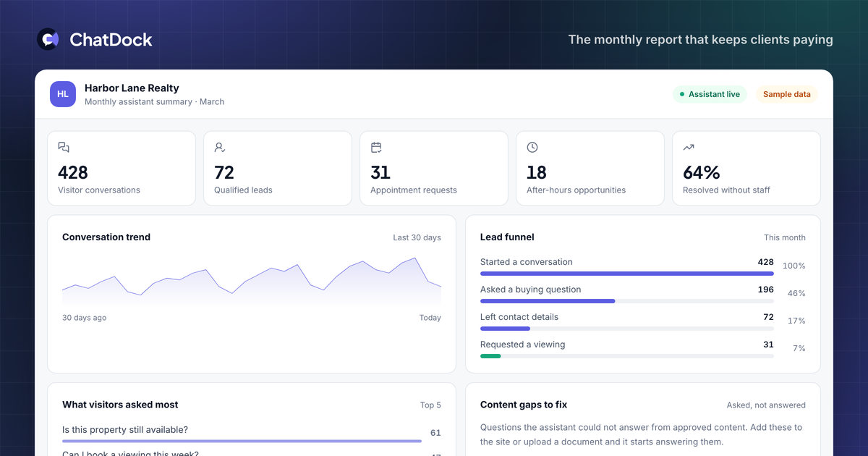Click the 'This month' label
The image size is (868, 456).
pos(785,237)
